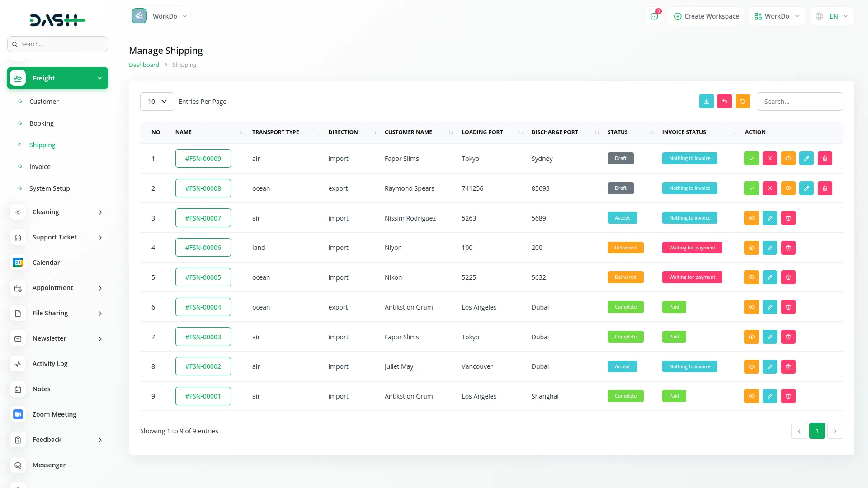Open the messages chat bubble icon in the header

point(654,16)
